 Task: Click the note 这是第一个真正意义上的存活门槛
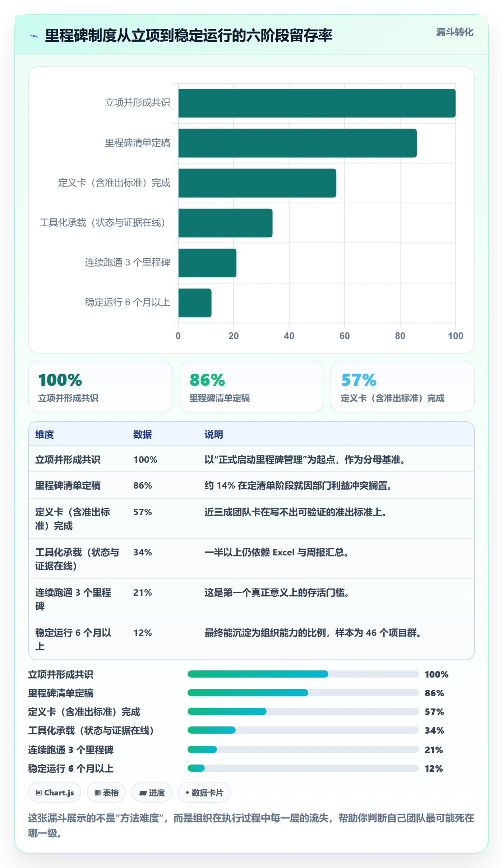[x=277, y=592]
